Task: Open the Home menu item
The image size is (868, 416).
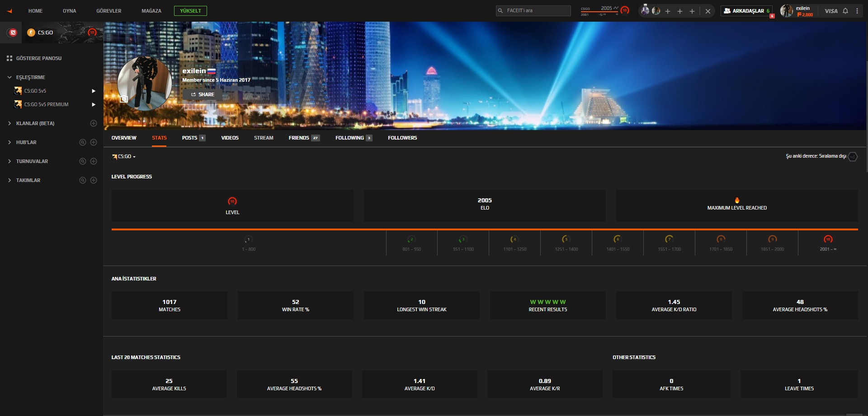Action: [35, 11]
